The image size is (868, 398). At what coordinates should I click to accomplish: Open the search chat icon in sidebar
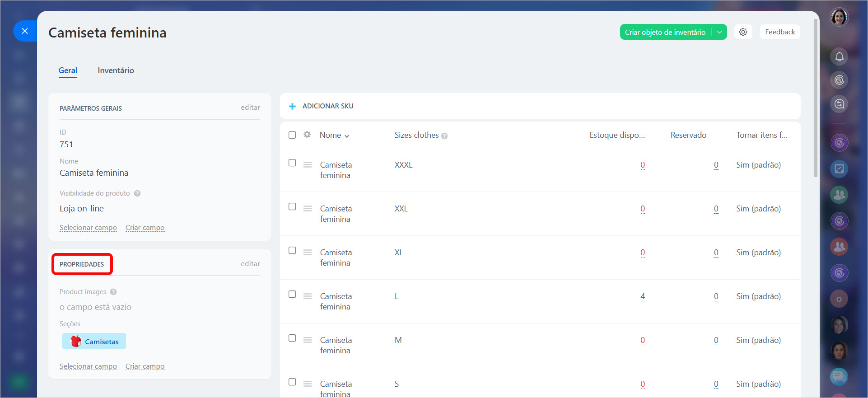(x=839, y=104)
